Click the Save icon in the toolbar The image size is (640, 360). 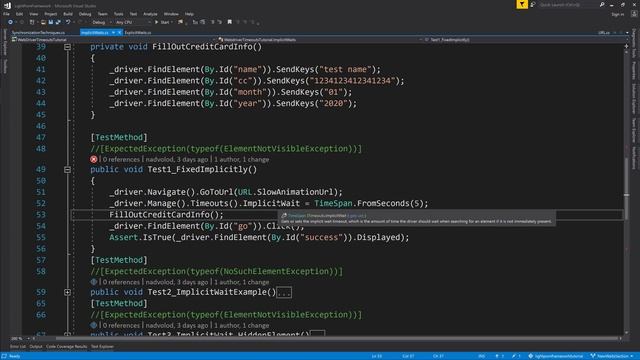point(51,22)
